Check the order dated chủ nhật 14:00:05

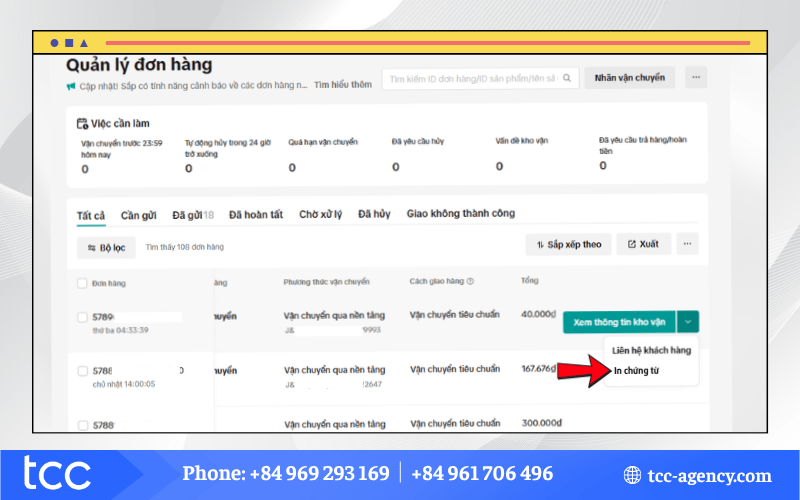(82, 371)
